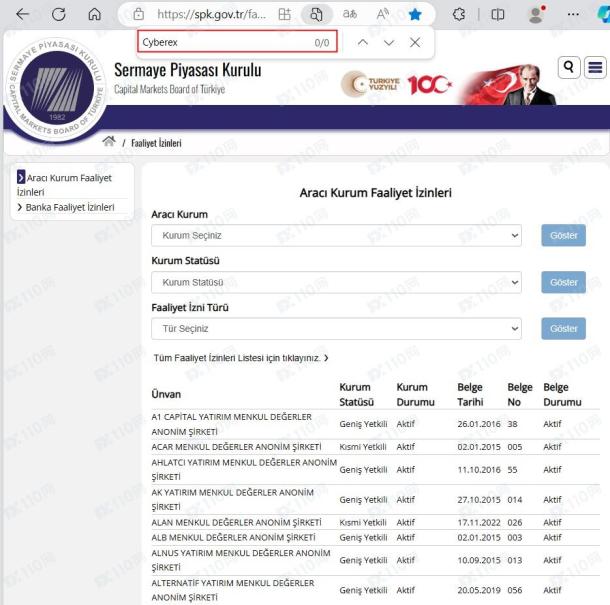Open the Tür Seçiniz dropdown
The image size is (610, 605).
click(x=336, y=328)
